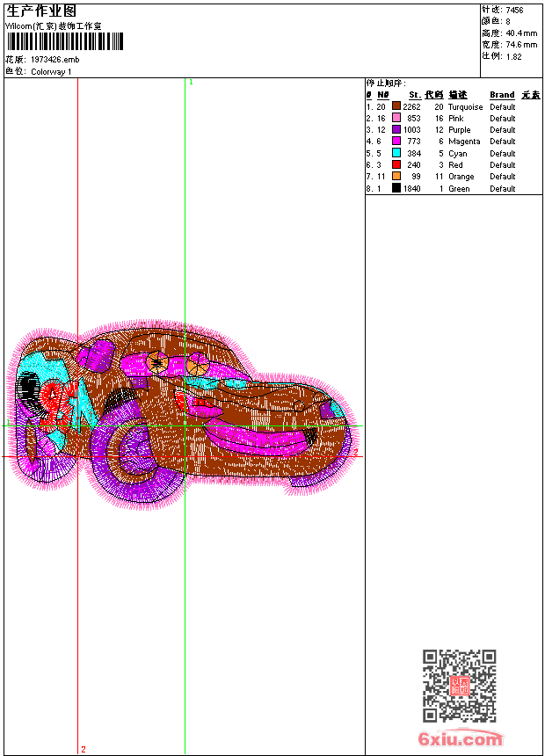
Task: Click the barcode under the studio name
Action: (x=65, y=41)
